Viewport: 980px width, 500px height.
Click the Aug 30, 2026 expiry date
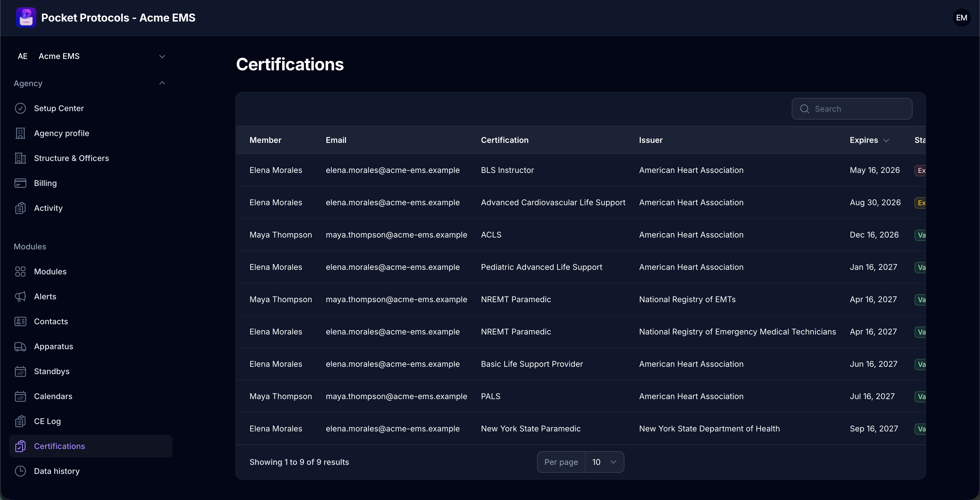[x=875, y=203]
